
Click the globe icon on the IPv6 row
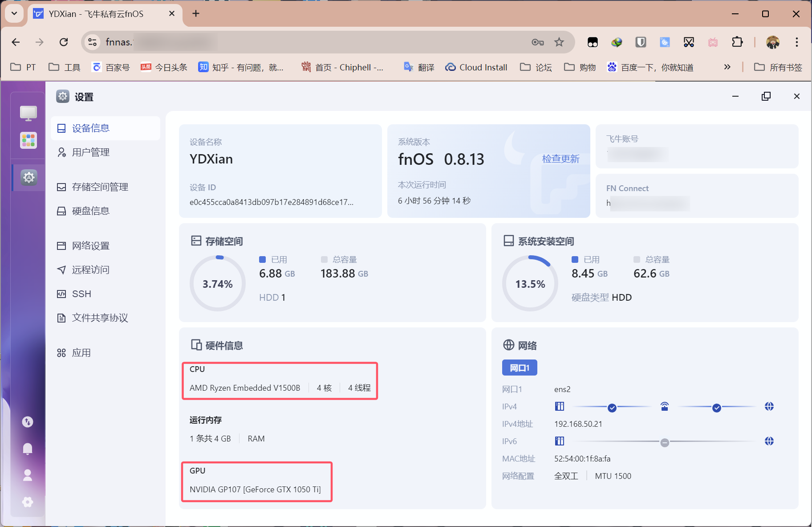point(769,441)
